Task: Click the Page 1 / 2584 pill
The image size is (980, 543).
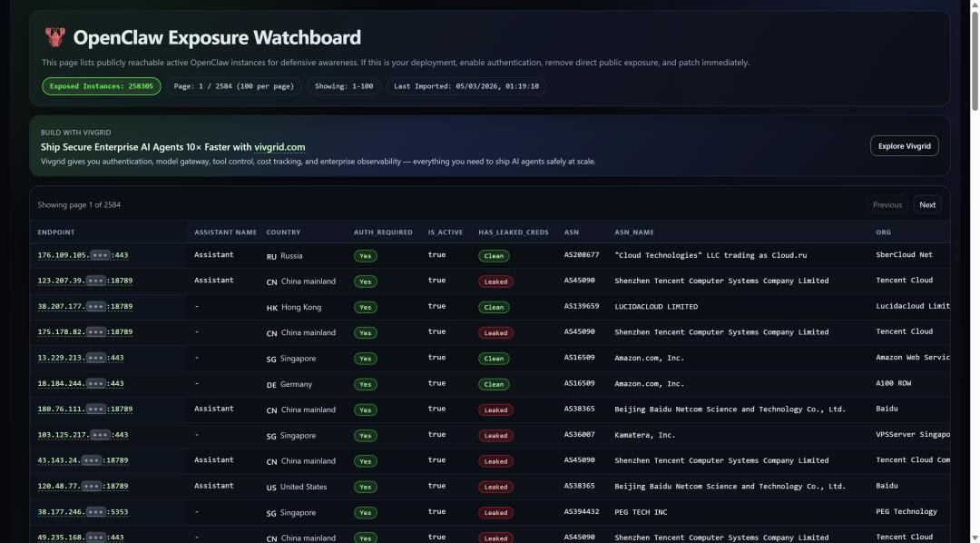Action: (233, 86)
